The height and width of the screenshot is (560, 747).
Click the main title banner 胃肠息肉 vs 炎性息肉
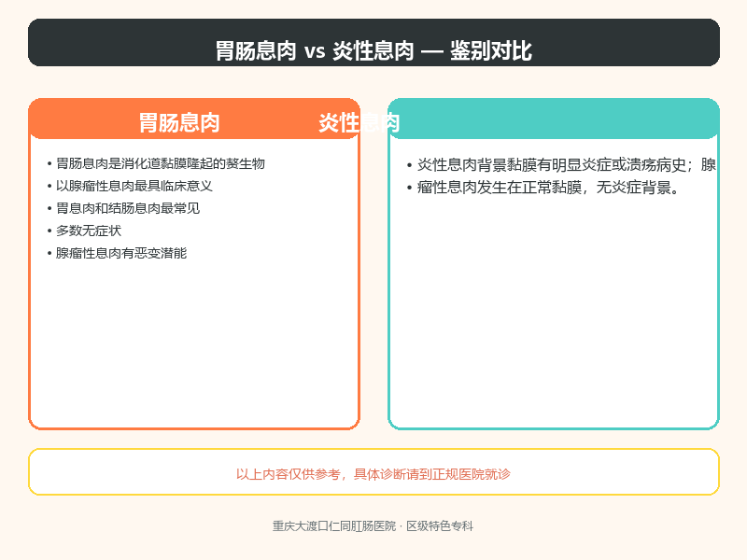(x=373, y=43)
